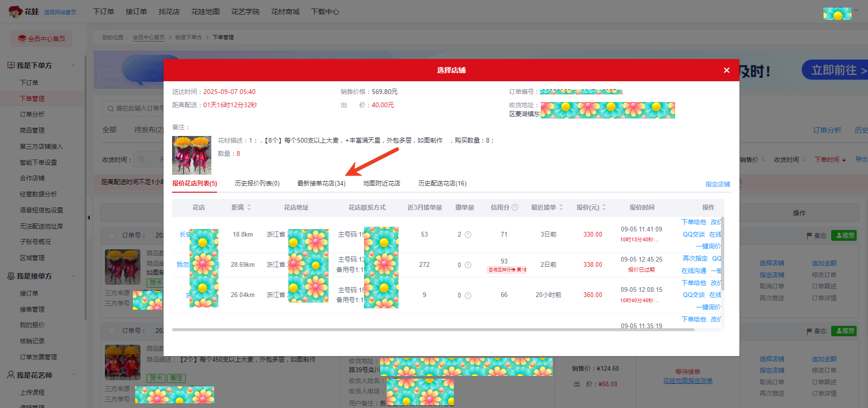
Task: Open the 花艺学院 top menu
Action: pos(245,11)
